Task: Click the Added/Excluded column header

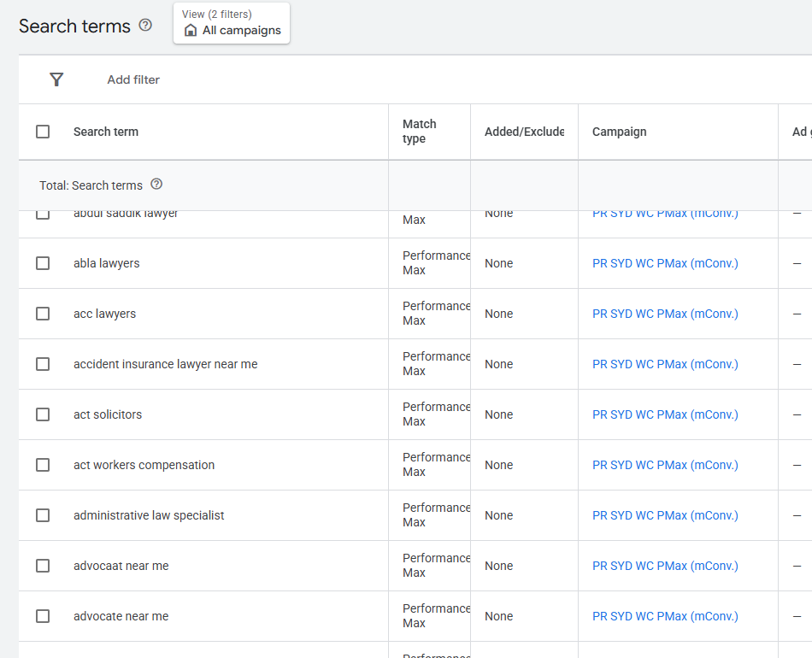Action: coord(523,131)
